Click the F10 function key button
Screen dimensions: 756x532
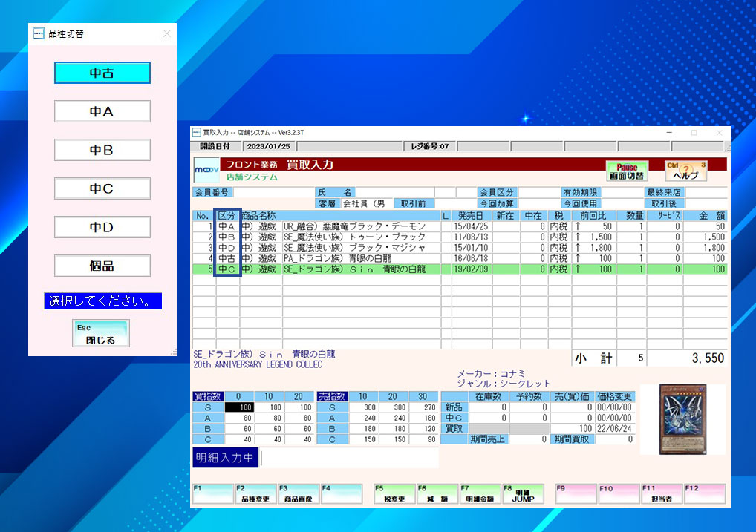(x=619, y=494)
